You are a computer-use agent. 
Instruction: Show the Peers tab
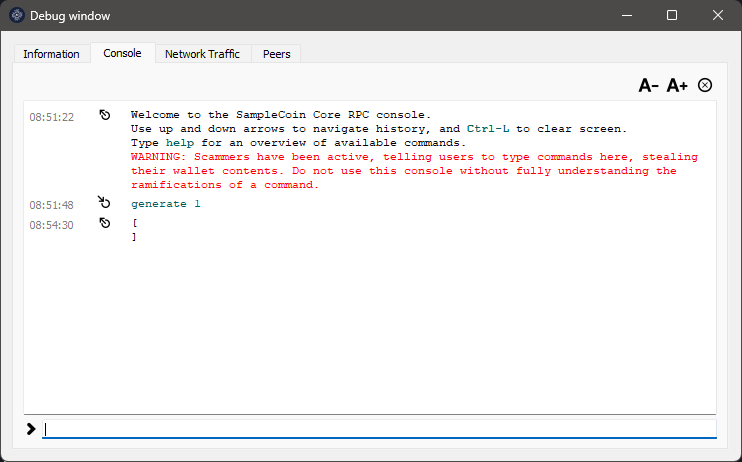pos(276,54)
